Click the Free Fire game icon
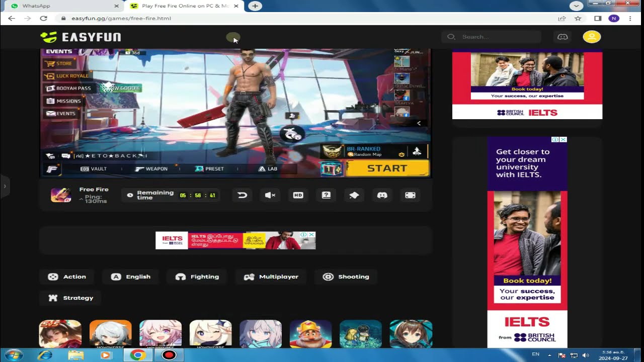 click(x=61, y=195)
